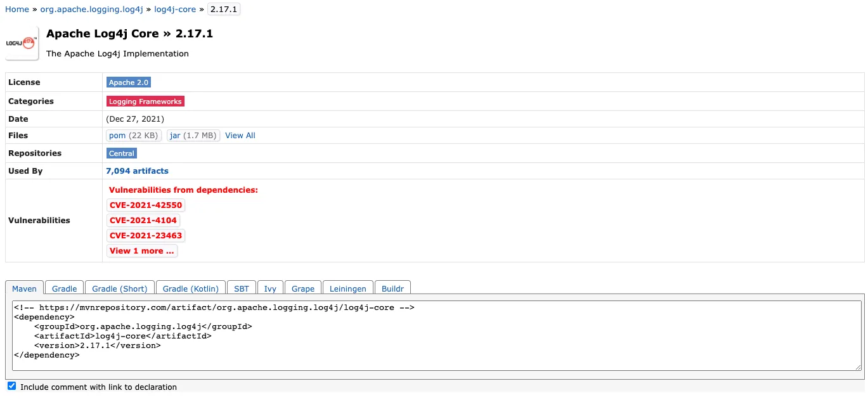Click the Files row label

18,136
